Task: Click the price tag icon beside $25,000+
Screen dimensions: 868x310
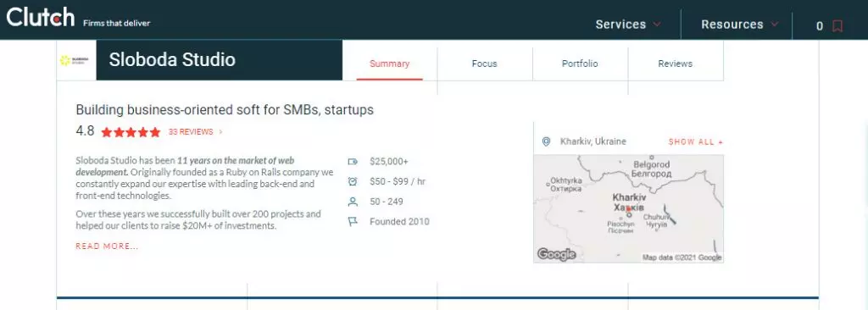Action: click(353, 162)
